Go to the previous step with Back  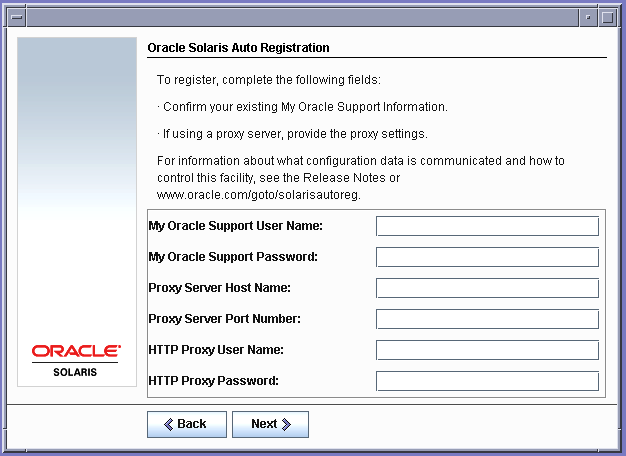tap(187, 424)
